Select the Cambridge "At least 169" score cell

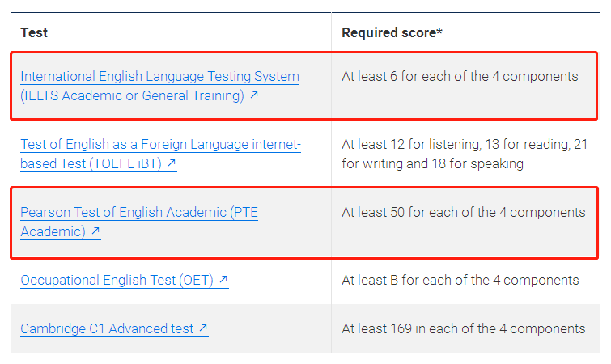pos(463,329)
